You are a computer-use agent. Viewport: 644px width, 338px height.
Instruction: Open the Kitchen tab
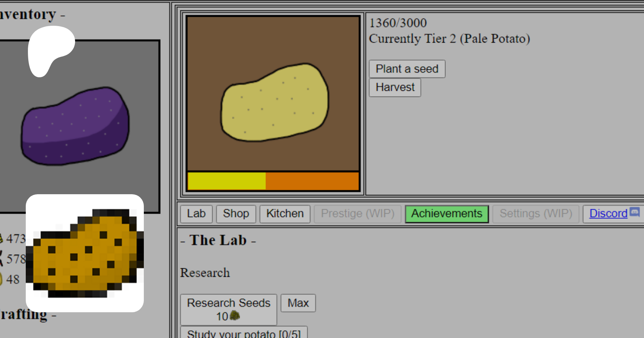pos(285,214)
